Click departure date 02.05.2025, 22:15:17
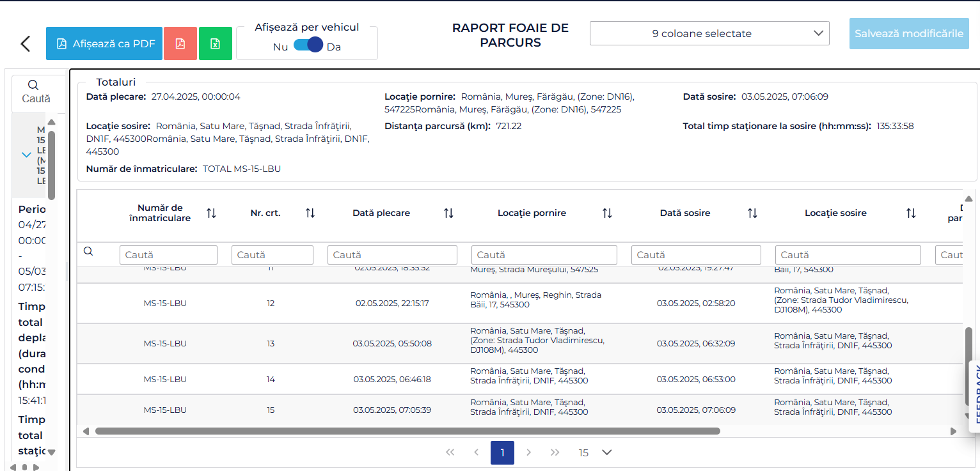The width and height of the screenshot is (980, 471). (x=392, y=303)
